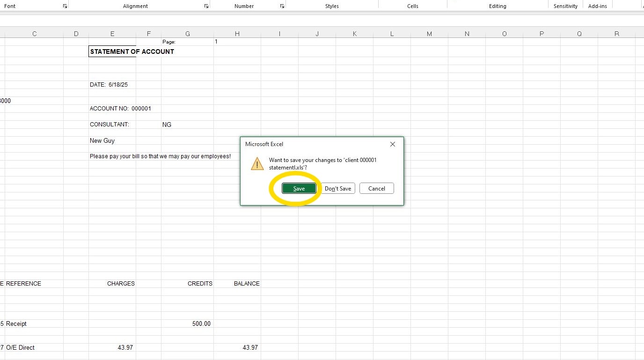Select the ACCOUNT NO: 000001 cell
Image resolution: width=644 pixels, height=360 pixels.
coord(112,109)
